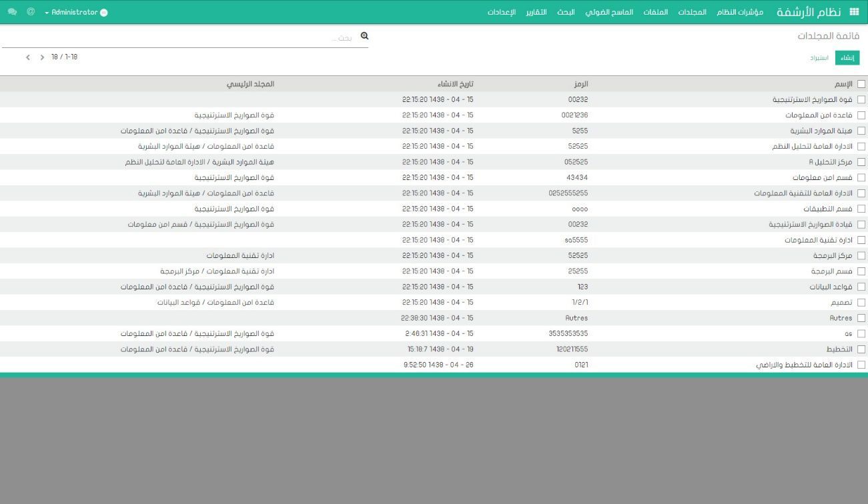
Task: Toggle the select-all header checkbox
Action: pos(861,84)
